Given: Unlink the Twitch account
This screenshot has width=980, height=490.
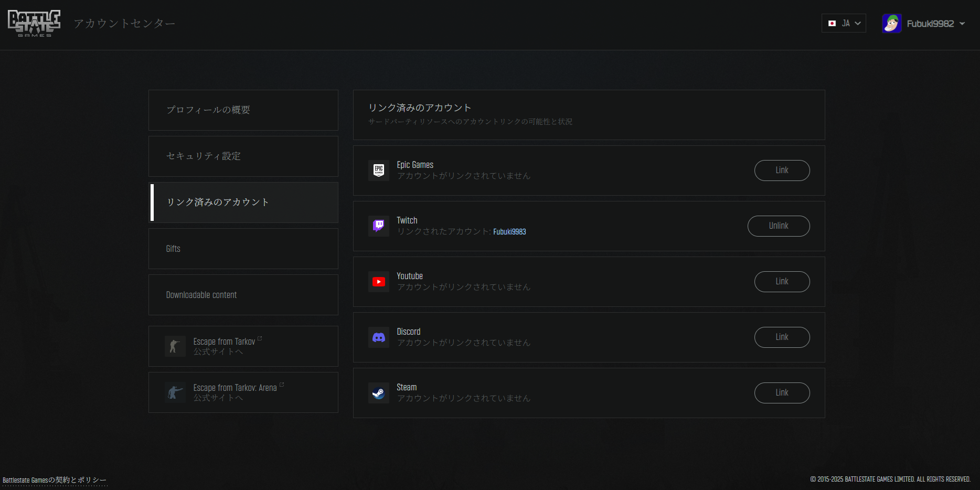Looking at the screenshot, I should pyautogui.click(x=779, y=226).
